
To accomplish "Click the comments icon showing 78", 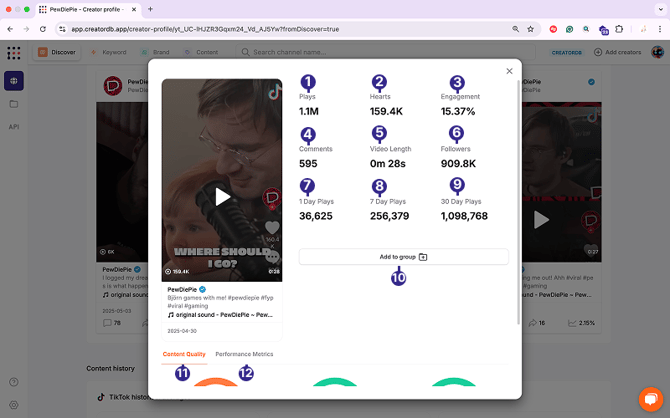I will coord(107,323).
